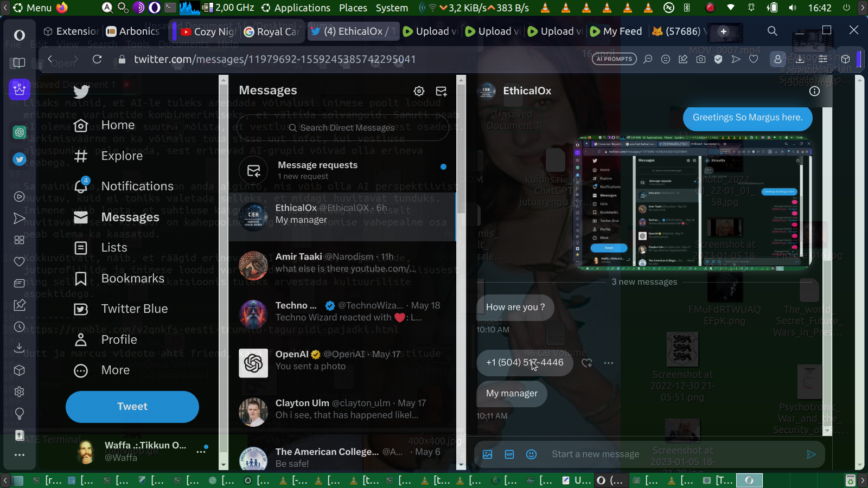Open Opera sidebar history clock
Viewport: 868px width, 488px height.
[x=20, y=327]
